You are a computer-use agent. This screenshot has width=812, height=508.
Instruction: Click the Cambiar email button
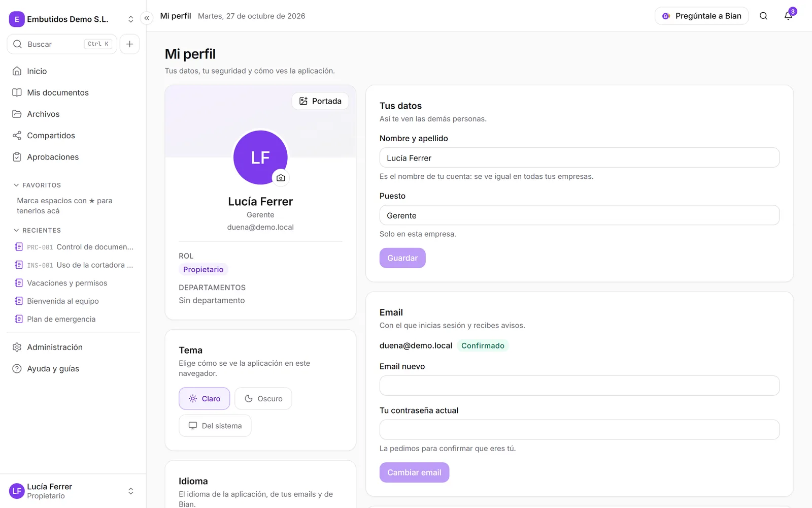coord(414,472)
